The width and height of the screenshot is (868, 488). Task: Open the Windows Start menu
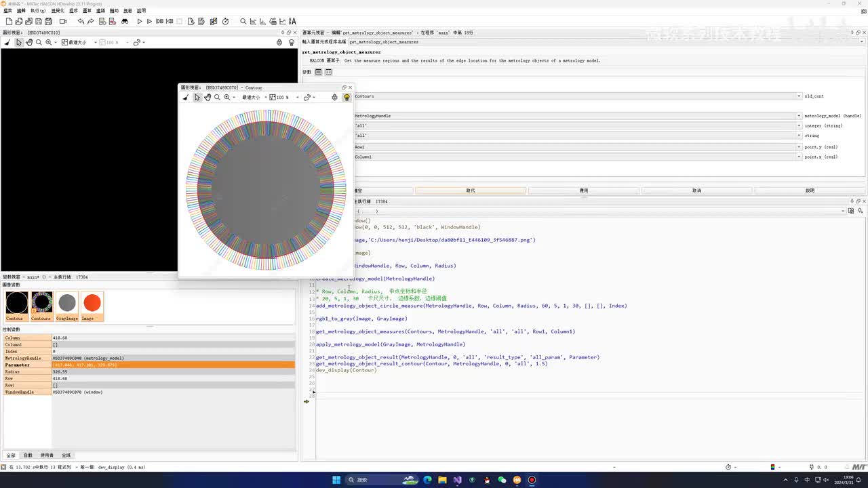click(336, 480)
